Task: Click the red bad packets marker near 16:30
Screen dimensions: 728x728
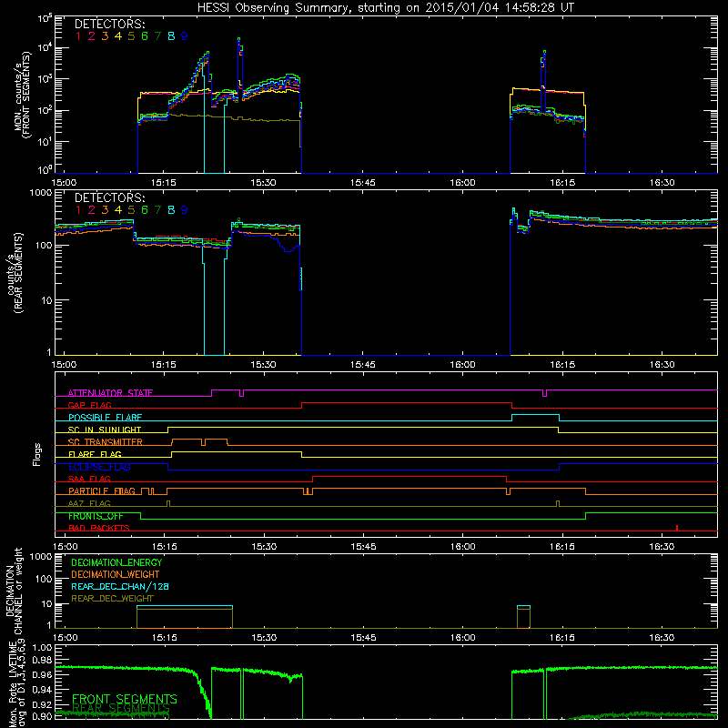Action: coord(677,528)
